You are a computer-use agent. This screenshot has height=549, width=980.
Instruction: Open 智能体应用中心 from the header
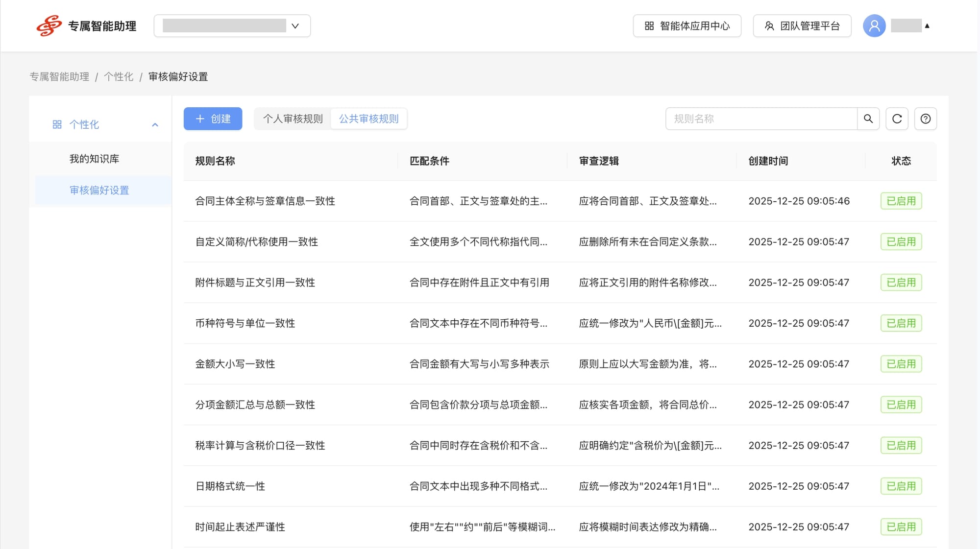[x=687, y=26]
